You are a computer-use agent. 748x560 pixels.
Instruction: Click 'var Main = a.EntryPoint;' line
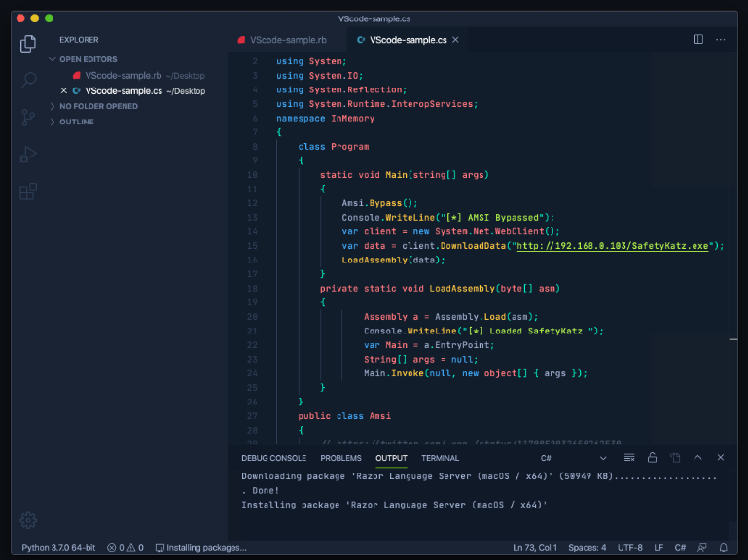[x=429, y=345]
